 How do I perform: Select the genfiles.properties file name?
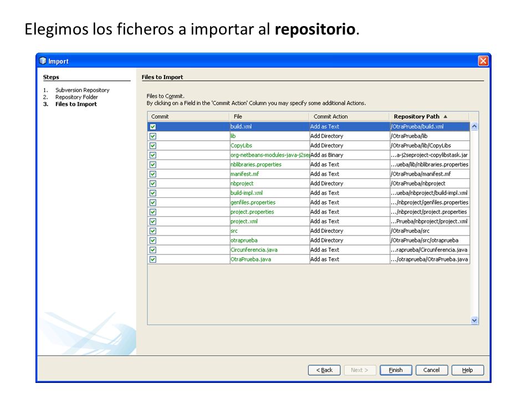tap(253, 203)
